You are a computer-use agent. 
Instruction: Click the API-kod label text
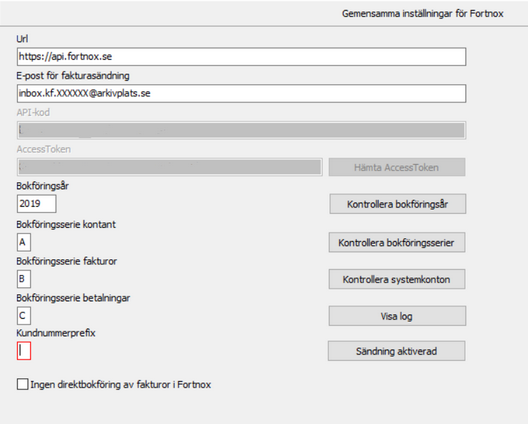click(x=33, y=112)
